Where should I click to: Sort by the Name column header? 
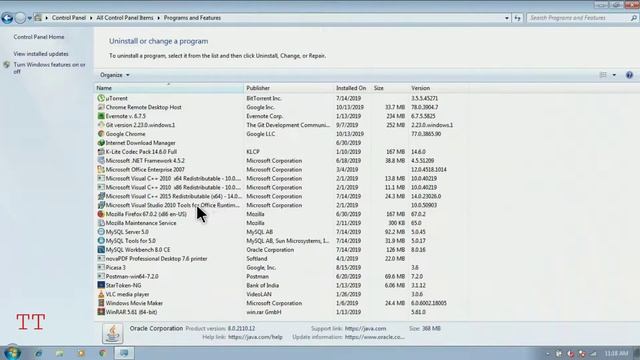(x=169, y=88)
